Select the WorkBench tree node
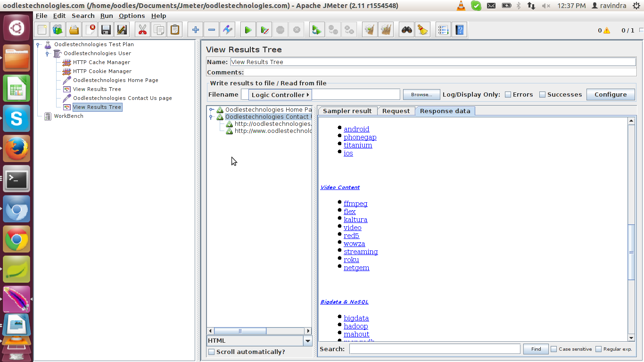 pos(68,116)
